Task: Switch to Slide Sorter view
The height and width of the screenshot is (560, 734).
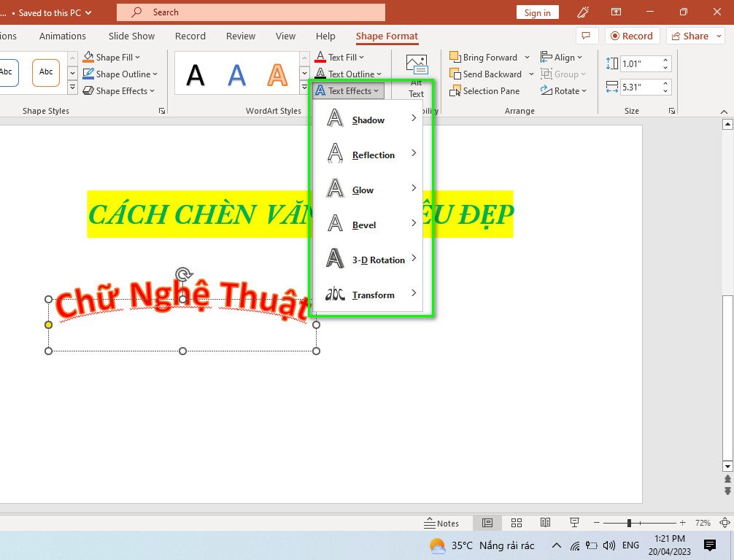Action: point(517,523)
